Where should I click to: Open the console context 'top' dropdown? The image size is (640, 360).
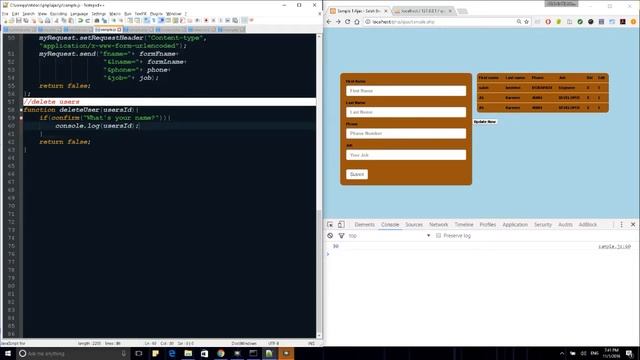(389, 236)
